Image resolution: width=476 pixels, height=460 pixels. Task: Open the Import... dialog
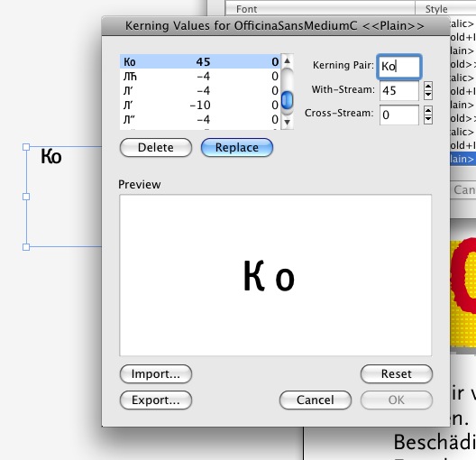tap(156, 373)
